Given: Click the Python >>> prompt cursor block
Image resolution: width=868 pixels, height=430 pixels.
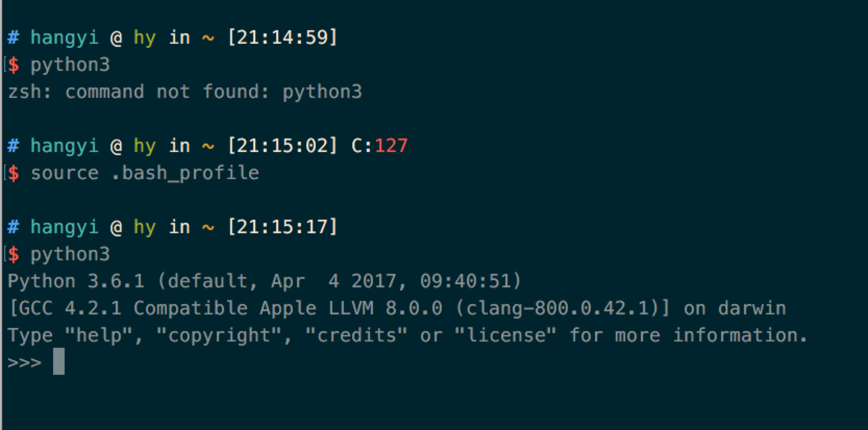Looking at the screenshot, I should tap(59, 361).
